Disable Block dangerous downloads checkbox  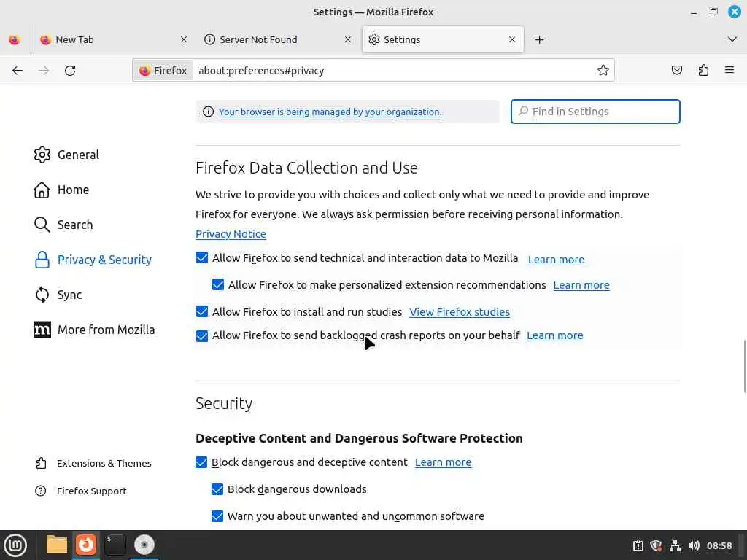(x=217, y=489)
